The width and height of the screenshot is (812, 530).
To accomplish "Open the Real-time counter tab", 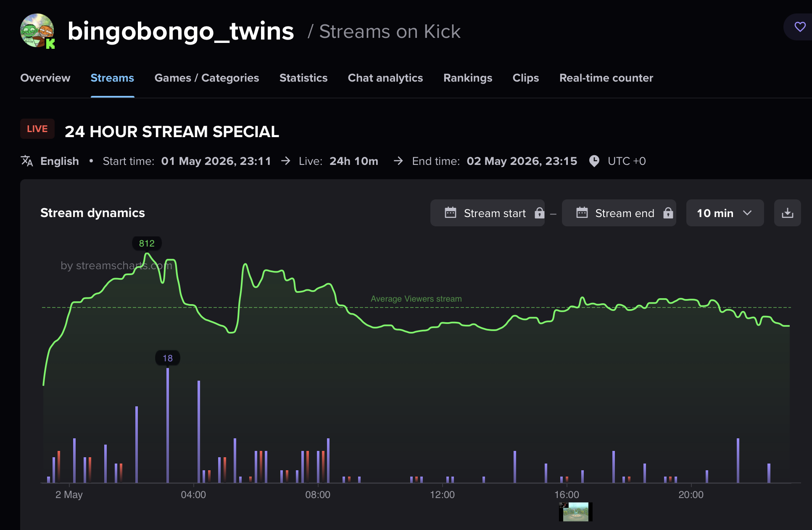I will [x=606, y=78].
